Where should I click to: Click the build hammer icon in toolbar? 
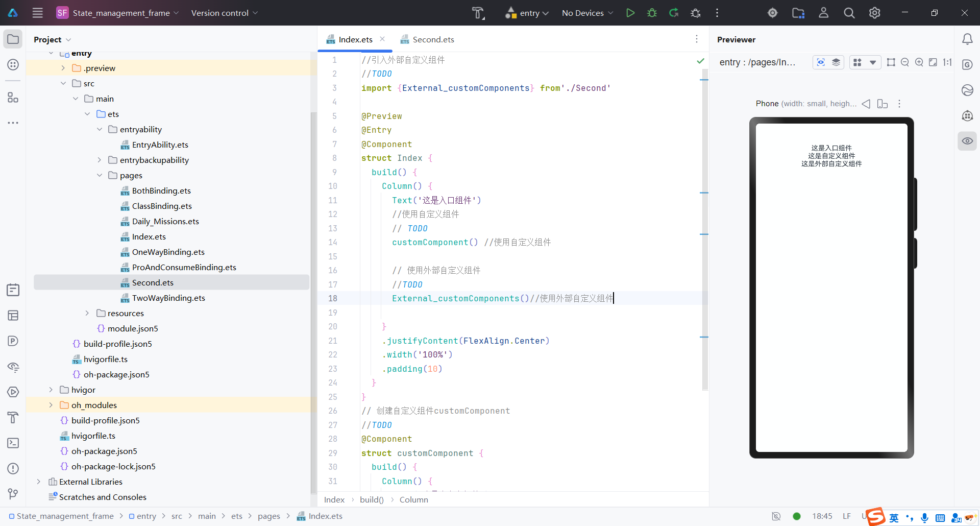(478, 13)
